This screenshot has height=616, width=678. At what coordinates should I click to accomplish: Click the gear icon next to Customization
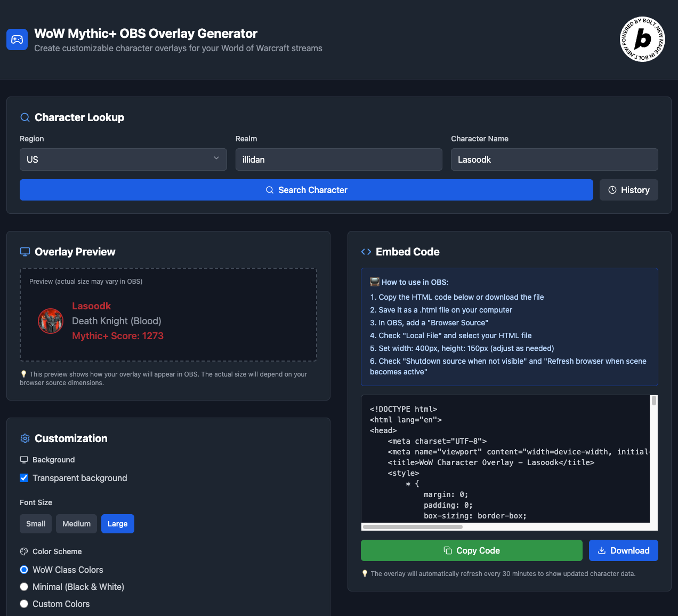click(25, 438)
